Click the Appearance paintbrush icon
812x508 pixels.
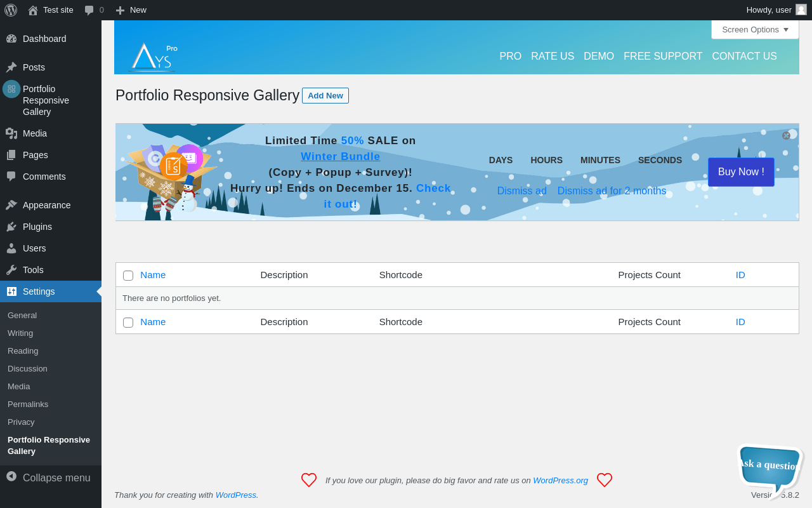(x=11, y=205)
